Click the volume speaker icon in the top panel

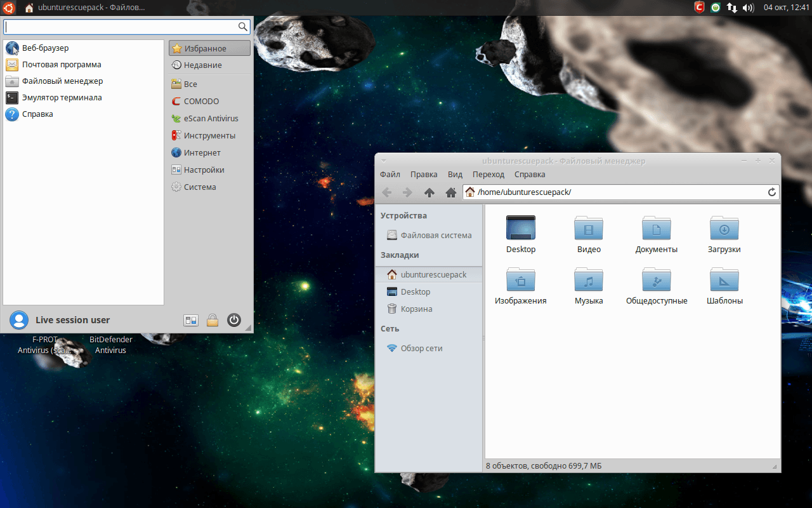748,8
